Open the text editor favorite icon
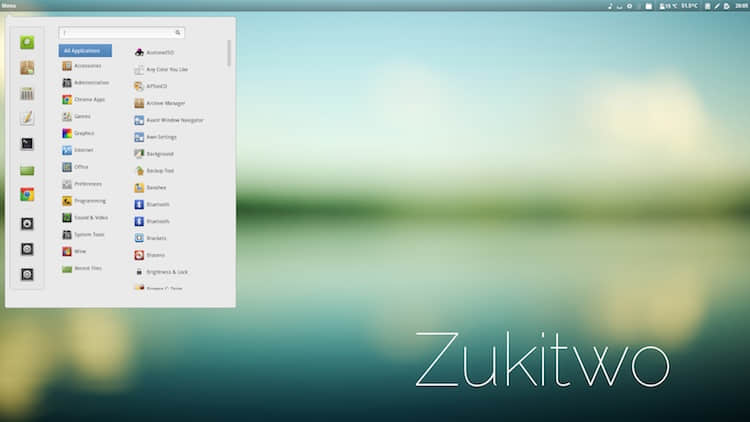Viewport: 750px width, 422px height. tap(27, 118)
